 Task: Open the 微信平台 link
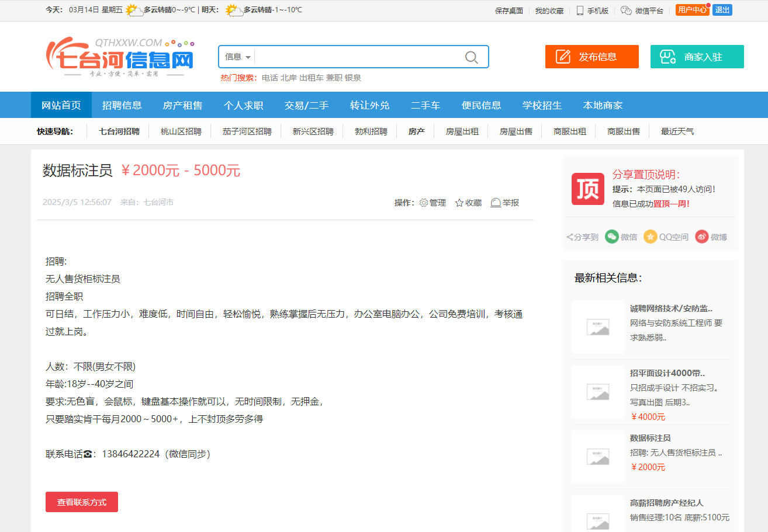point(642,11)
